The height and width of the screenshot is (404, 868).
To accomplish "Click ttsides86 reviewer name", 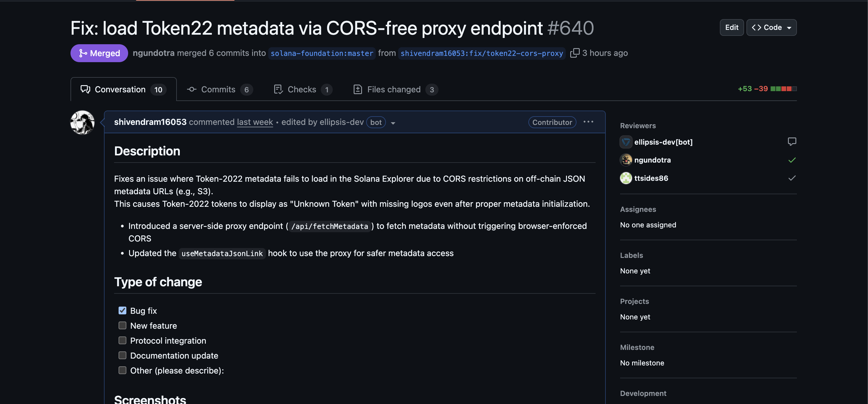I will [651, 178].
